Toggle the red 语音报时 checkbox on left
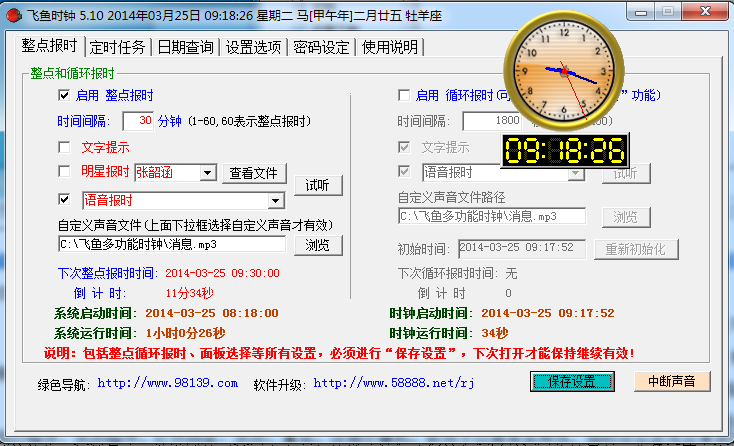734x446 pixels. click(64, 199)
